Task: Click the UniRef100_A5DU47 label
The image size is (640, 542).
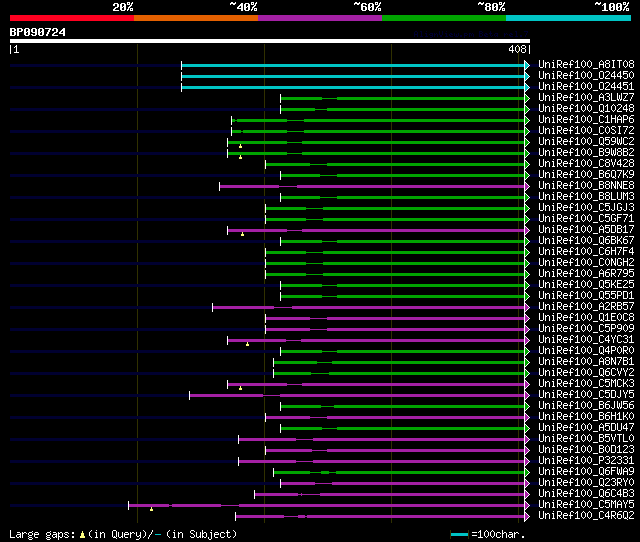Action: [x=586, y=428]
